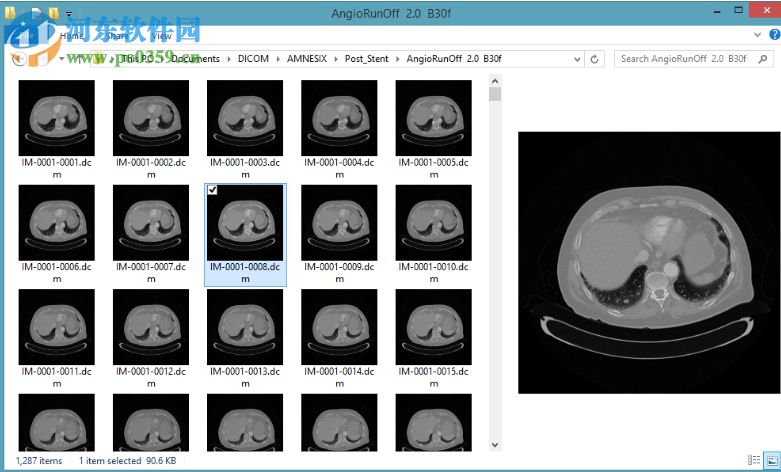
Task: Expand the arrow after DICOM breadcrumb
Action: pyautogui.click(x=278, y=59)
